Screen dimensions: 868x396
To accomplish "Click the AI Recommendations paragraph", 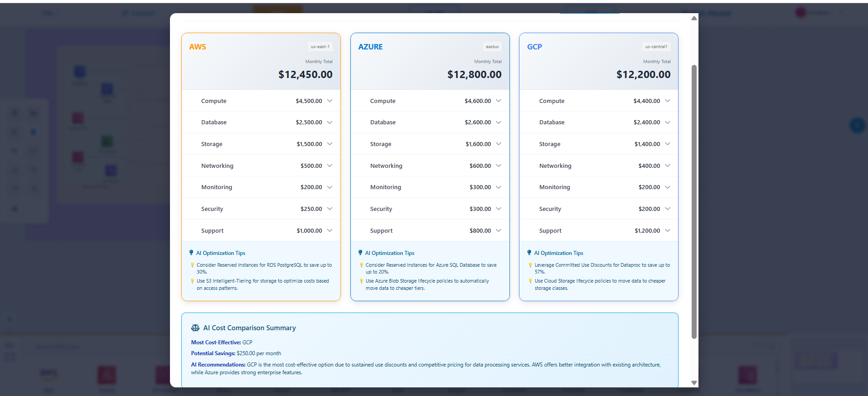I will click(x=426, y=368).
